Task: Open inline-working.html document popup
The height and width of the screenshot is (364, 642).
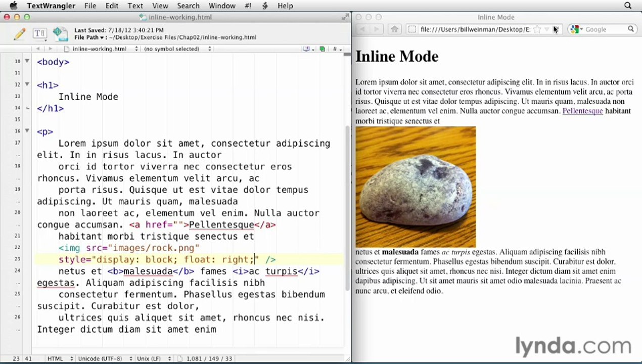Action: coord(101,49)
